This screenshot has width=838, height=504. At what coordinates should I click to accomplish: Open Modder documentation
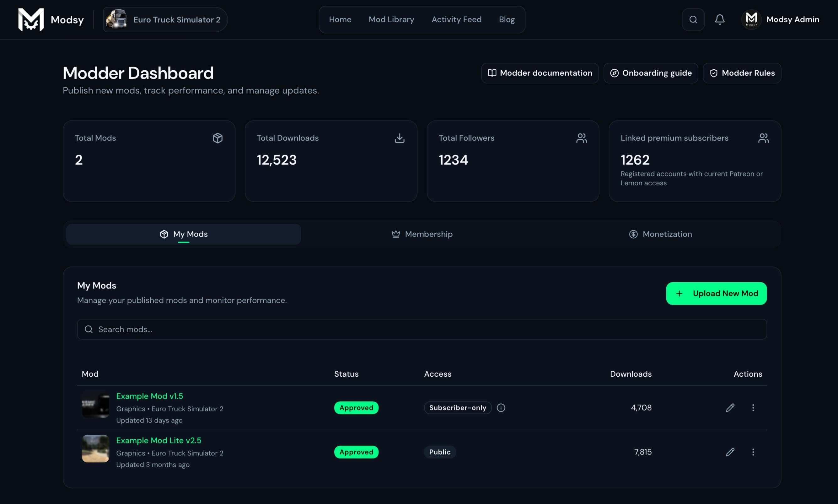[540, 73]
